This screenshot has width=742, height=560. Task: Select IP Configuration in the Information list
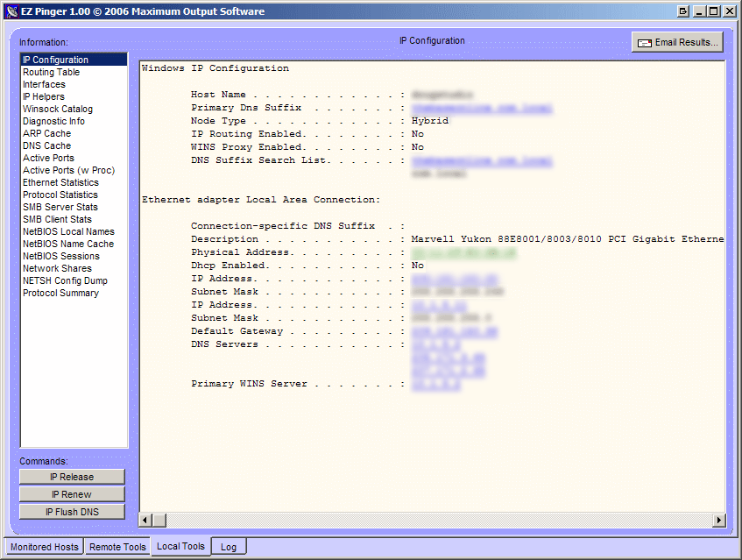tap(74, 60)
